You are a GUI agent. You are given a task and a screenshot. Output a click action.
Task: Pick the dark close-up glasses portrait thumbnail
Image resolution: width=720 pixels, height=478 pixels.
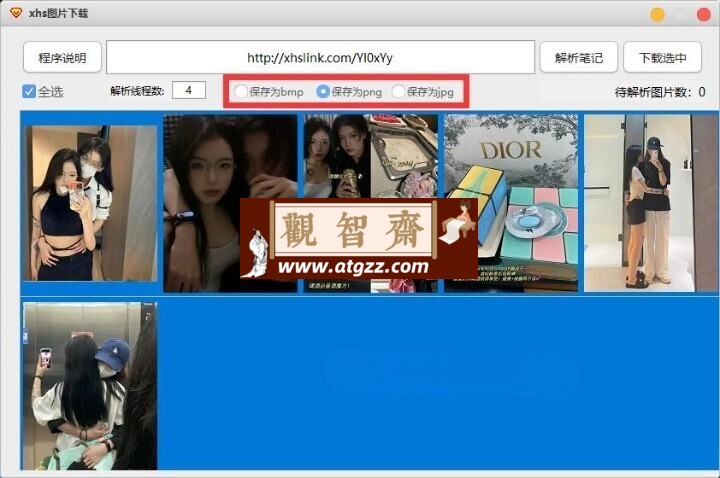tap(231, 203)
